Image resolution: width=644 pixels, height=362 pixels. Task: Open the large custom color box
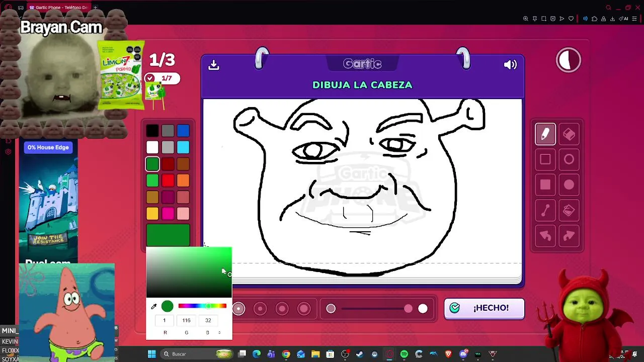click(168, 235)
